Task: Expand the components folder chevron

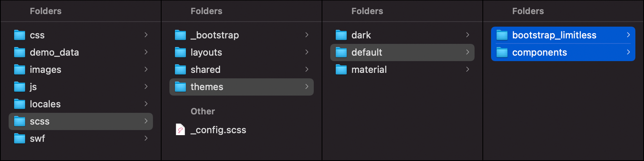Action: pos(628,52)
